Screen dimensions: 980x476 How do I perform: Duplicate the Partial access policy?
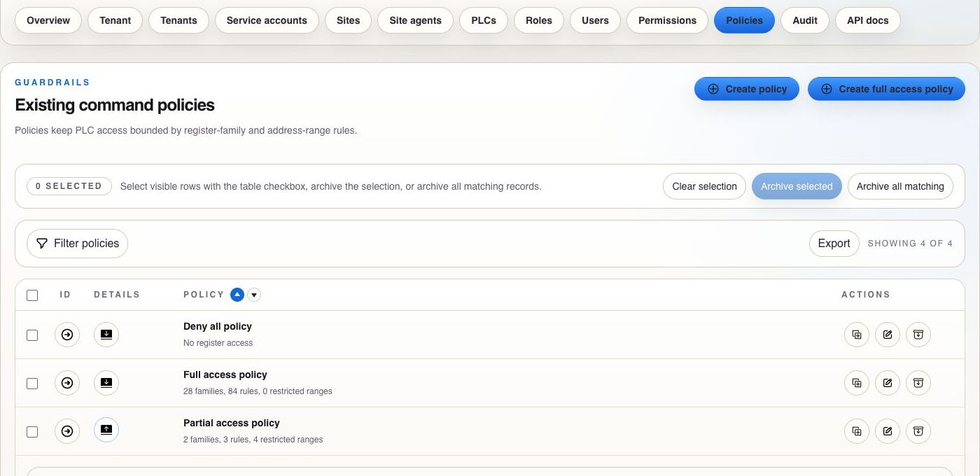point(857,431)
